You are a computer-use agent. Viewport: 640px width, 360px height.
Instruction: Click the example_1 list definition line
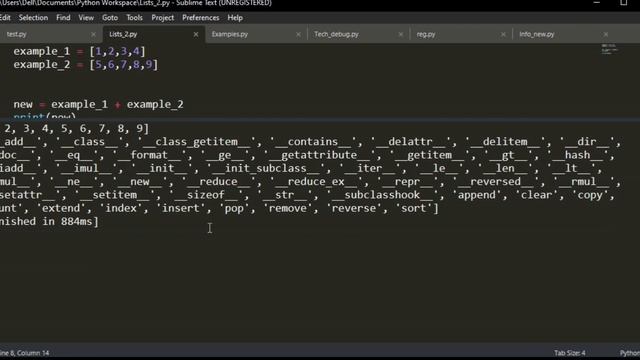[79, 51]
